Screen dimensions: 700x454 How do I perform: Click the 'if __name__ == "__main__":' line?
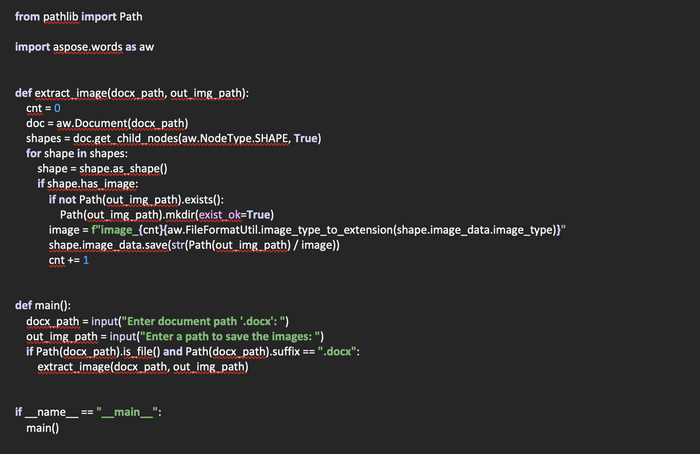pyautogui.click(x=88, y=412)
